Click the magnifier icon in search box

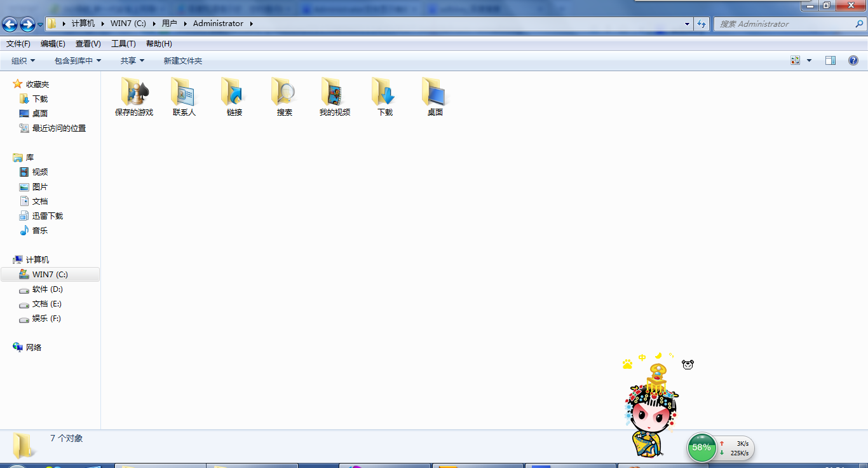pyautogui.click(x=860, y=24)
